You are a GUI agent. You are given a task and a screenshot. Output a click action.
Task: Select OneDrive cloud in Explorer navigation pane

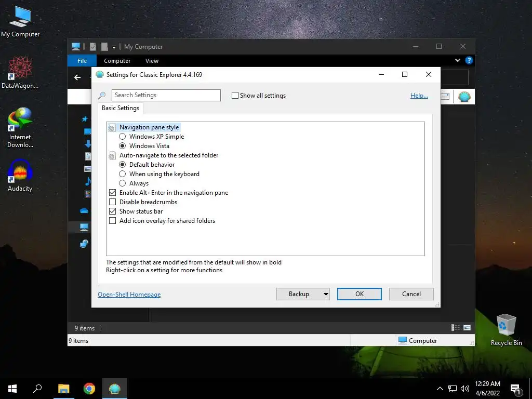(x=84, y=211)
